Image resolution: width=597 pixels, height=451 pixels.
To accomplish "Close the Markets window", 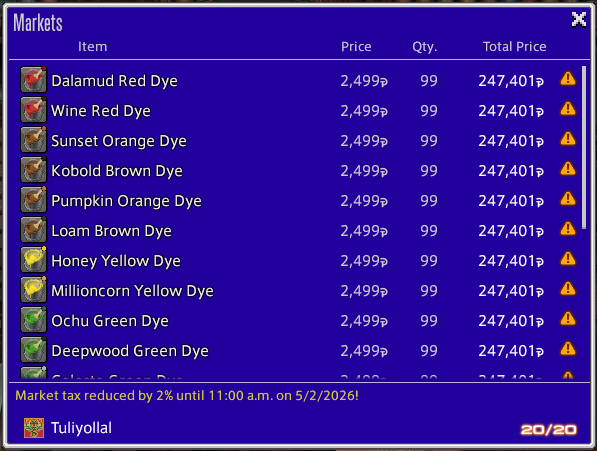I will tap(579, 19).
